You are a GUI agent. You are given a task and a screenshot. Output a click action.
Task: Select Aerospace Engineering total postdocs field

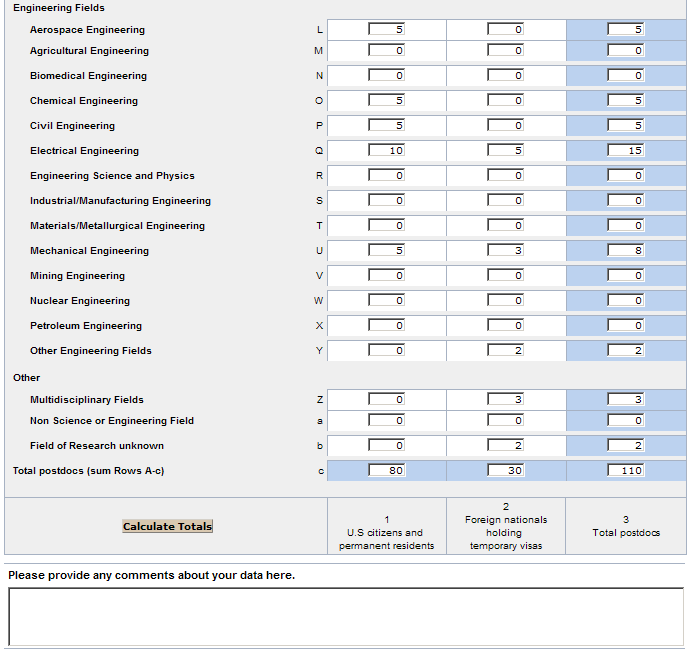(x=625, y=30)
